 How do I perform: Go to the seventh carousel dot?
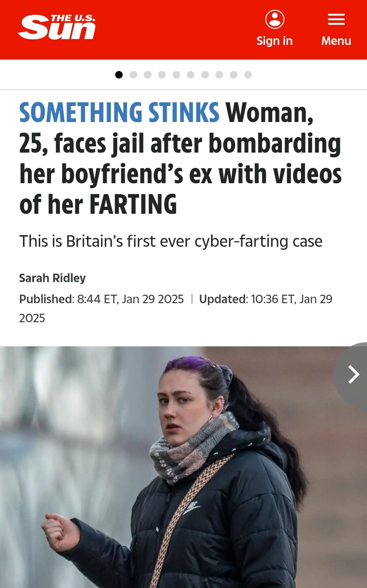[205, 75]
